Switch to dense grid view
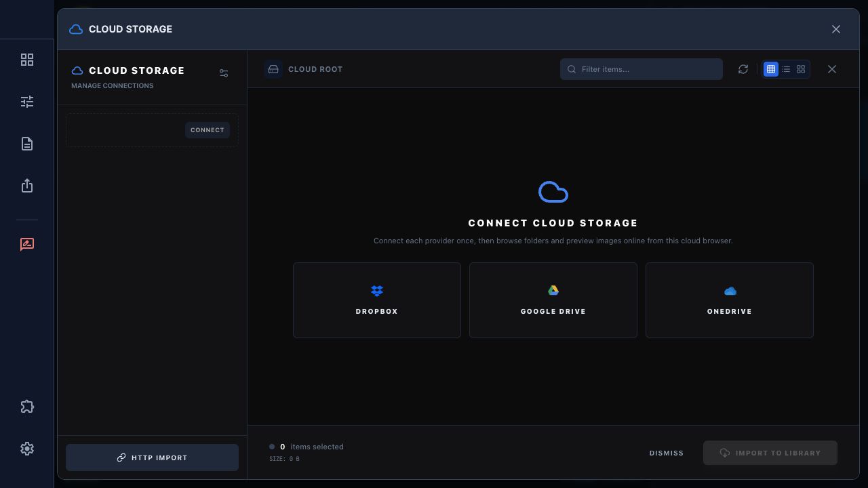 tap(771, 69)
